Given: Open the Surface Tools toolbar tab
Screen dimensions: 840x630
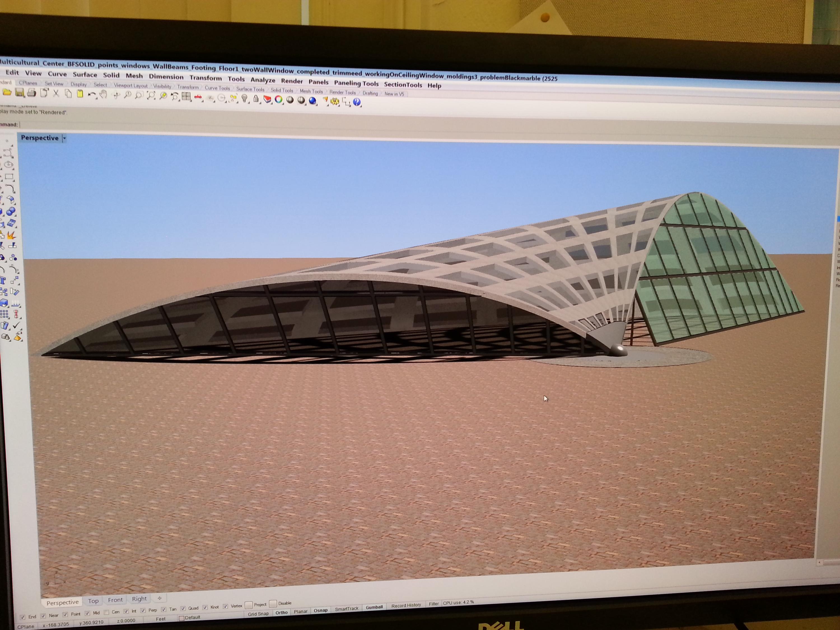Looking at the screenshot, I should point(250,89).
